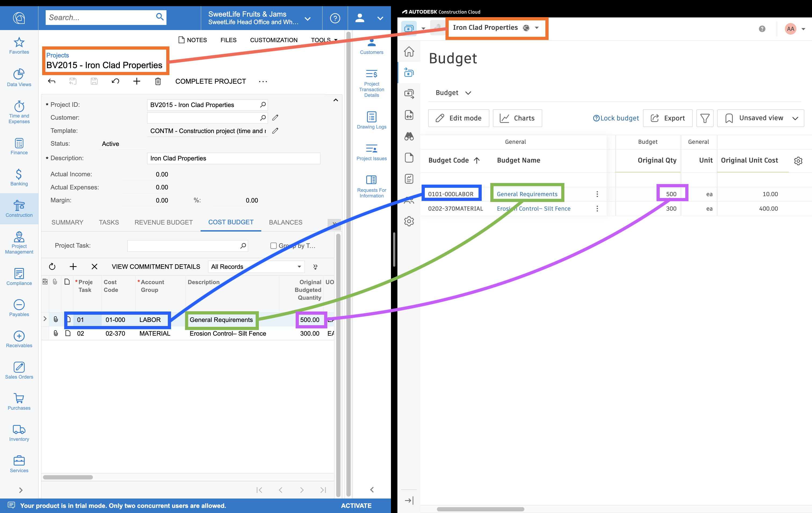Image resolution: width=812 pixels, height=513 pixels.
Task: Open the SweetLife Fruits & Jams company dropdown
Action: [x=307, y=19]
